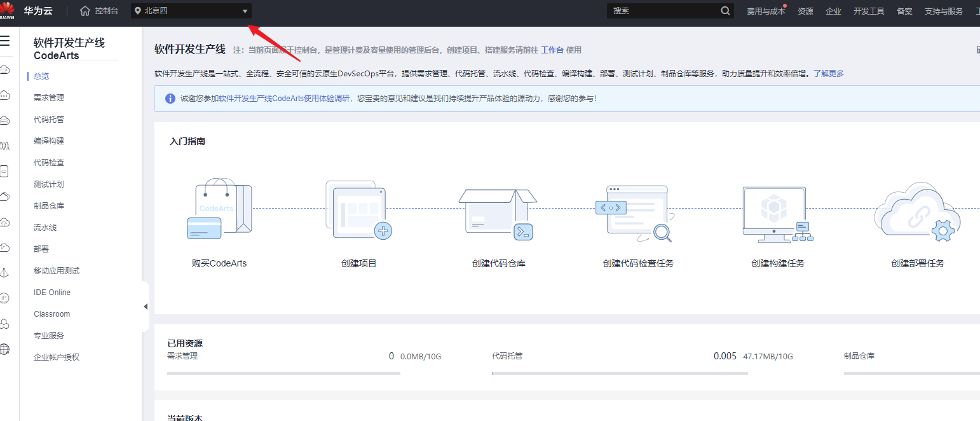Select 代码托管 in the side menu

tap(49, 120)
